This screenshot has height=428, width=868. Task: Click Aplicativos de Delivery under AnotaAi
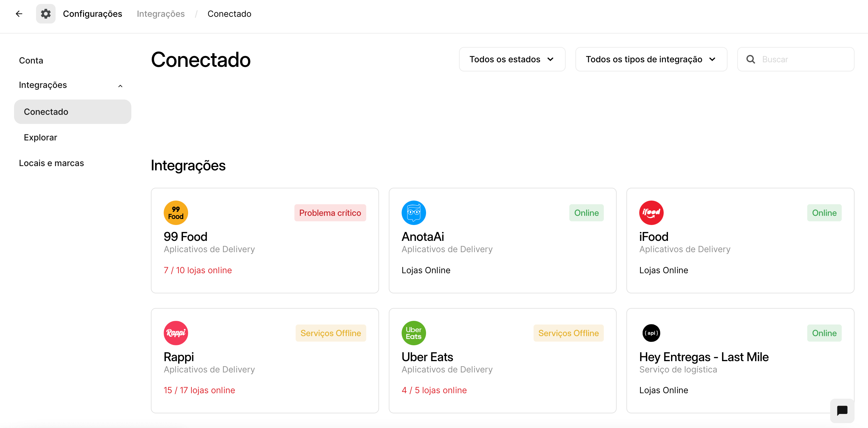pos(447,249)
